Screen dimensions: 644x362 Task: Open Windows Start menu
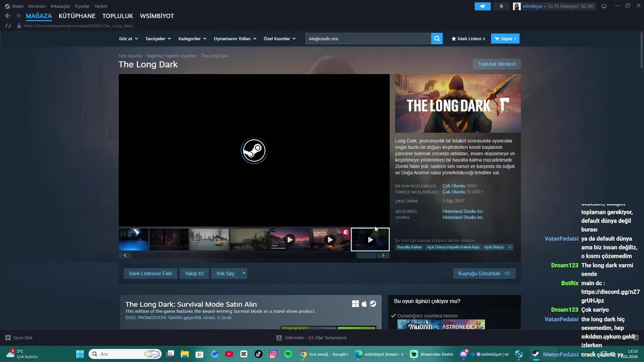tap(79, 354)
